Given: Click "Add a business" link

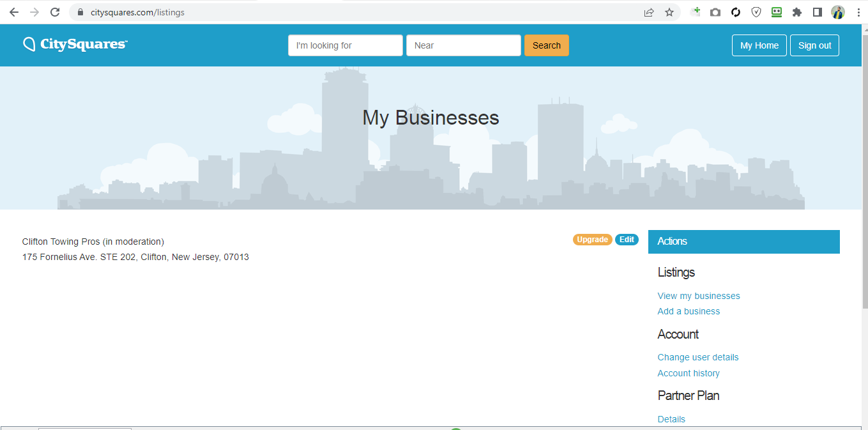Looking at the screenshot, I should coord(689,311).
